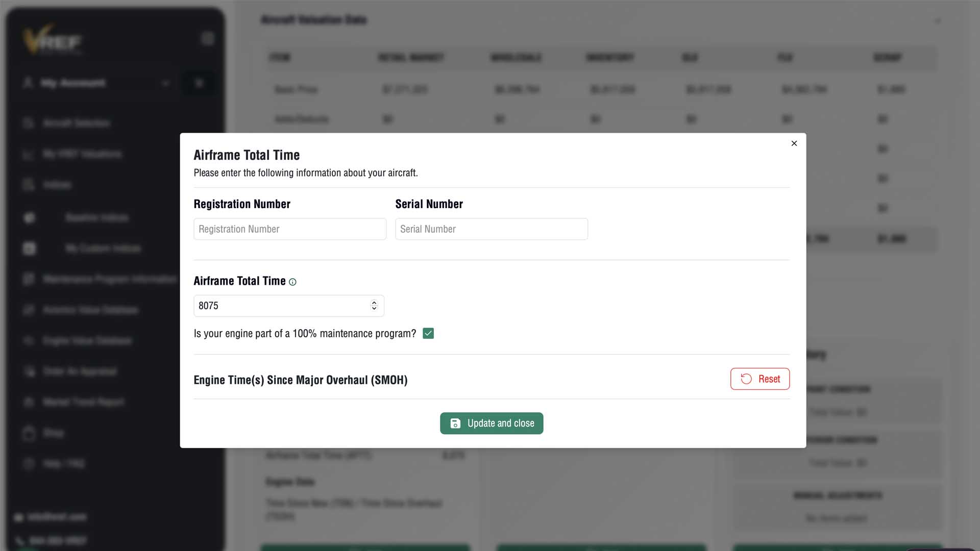Collapse the Aircraft Valuation Data section chevron

click(x=938, y=21)
